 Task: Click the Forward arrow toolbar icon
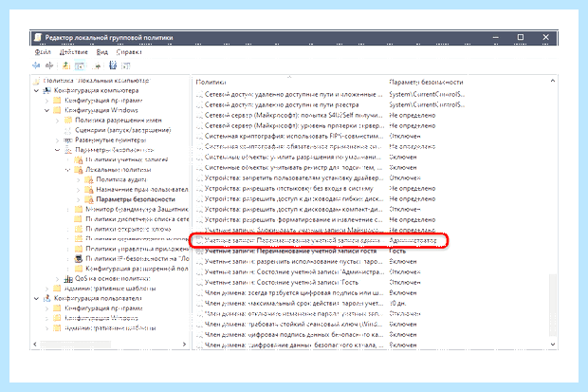point(49,65)
